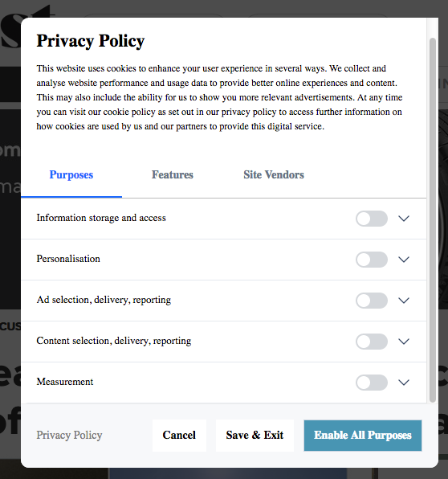Click Enable All Purposes button
This screenshot has width=448, height=479.
pos(363,436)
